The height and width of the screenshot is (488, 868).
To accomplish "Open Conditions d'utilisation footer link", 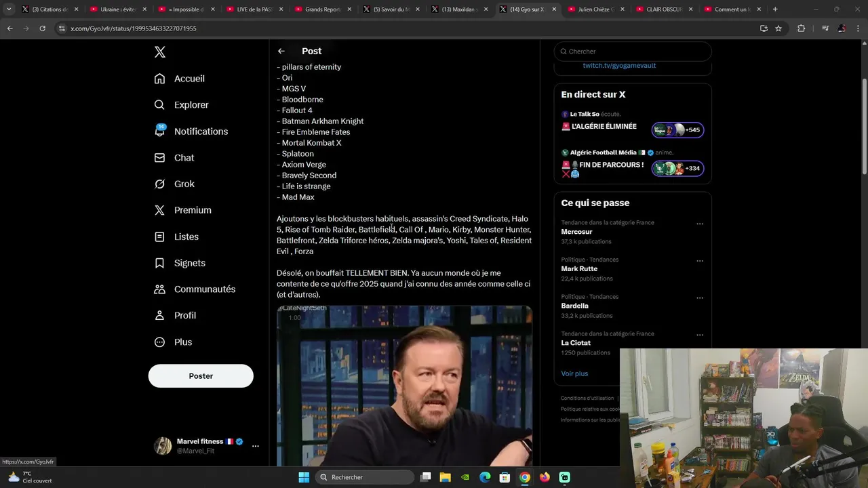I will click(x=587, y=399).
